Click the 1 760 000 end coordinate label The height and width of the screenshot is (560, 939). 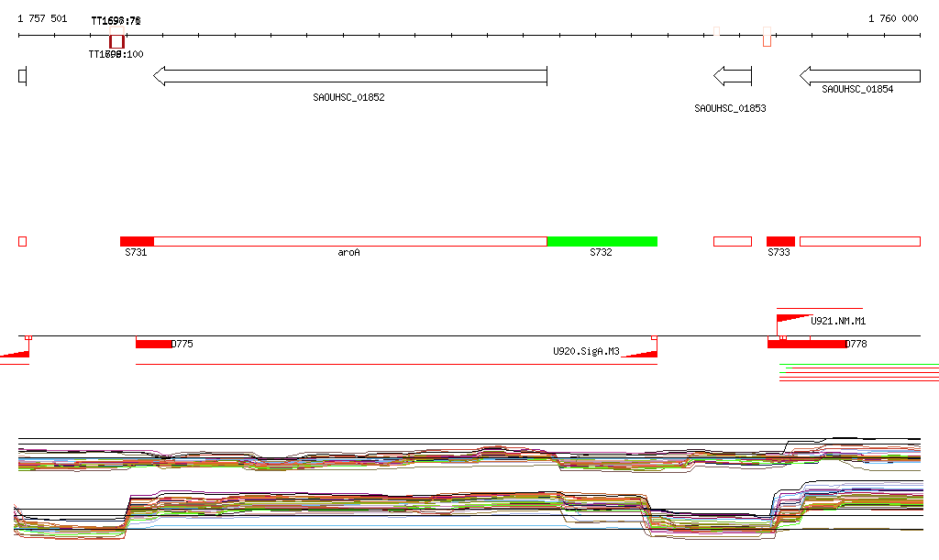(x=892, y=18)
